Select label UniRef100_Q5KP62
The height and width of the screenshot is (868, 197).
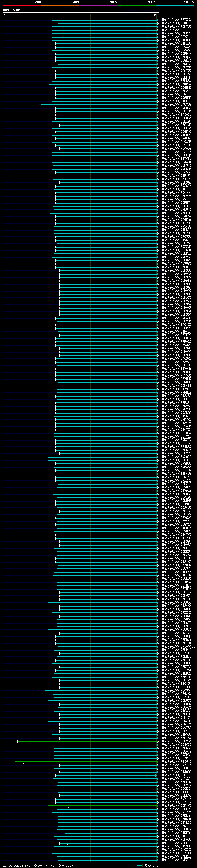176,84
